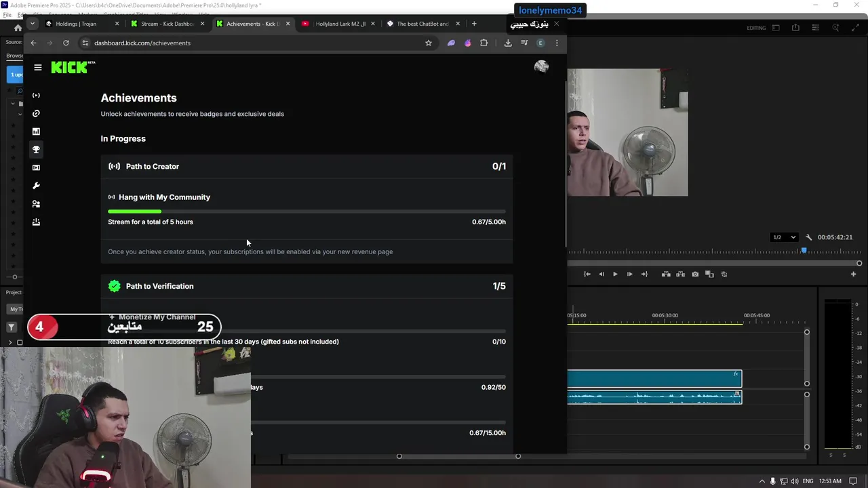Open Premiere monitor wrench settings
Screen dimensions: 868x488
pos(808,237)
